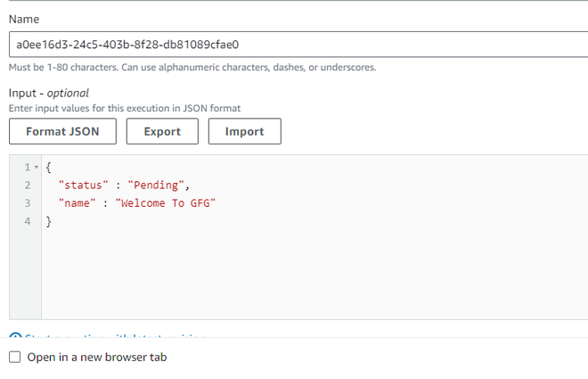Click the "status" key in editor
Screen dimensions: 588x379
[82, 185]
